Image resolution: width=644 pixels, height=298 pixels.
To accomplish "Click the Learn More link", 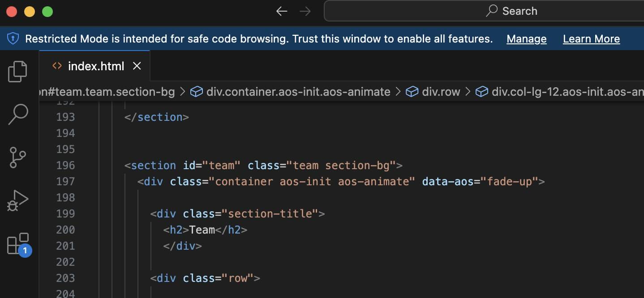I will (x=591, y=39).
